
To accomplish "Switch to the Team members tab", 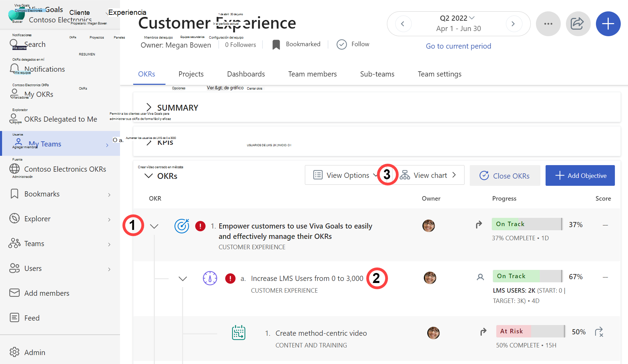I will tap(312, 74).
